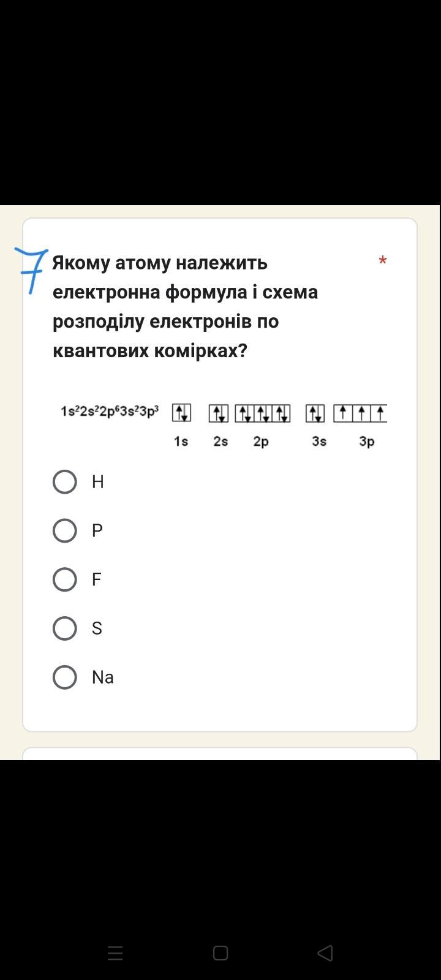This screenshot has height=980, width=441.
Task: Open the recent apps menu icon
Action: 115,953
